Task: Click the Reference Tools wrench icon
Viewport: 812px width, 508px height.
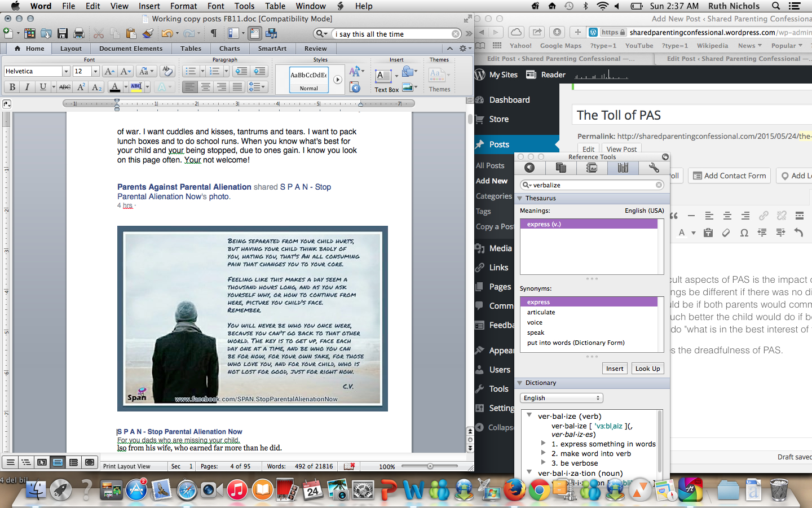Action: tap(654, 168)
